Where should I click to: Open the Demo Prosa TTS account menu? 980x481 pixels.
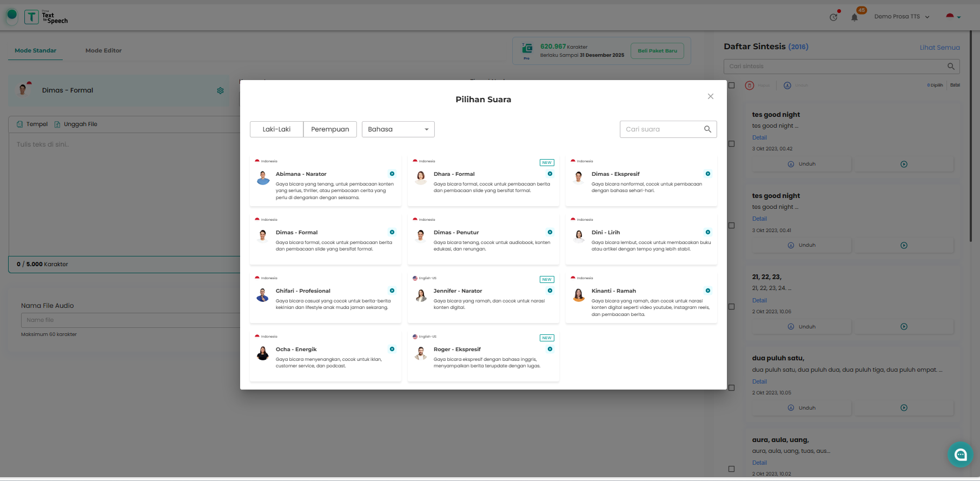coord(902,17)
